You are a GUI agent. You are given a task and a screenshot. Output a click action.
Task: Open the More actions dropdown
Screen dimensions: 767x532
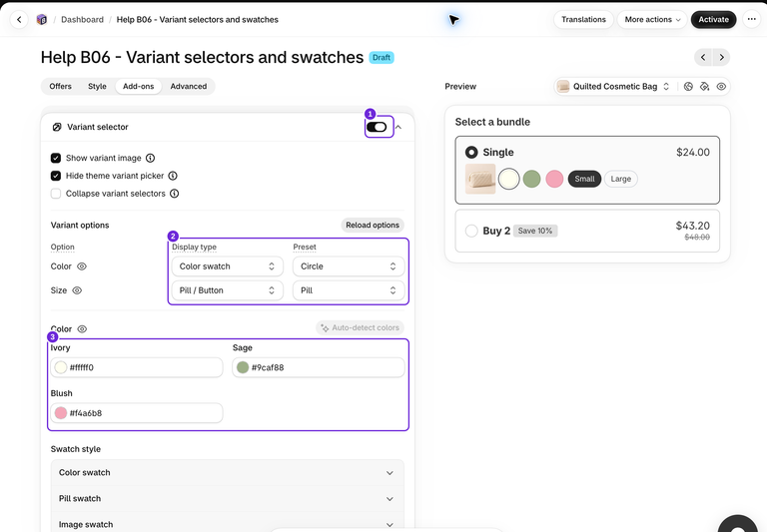pyautogui.click(x=652, y=20)
